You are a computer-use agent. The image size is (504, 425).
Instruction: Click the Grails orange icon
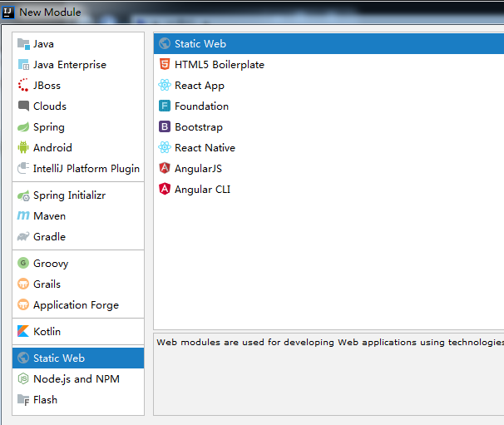pos(23,284)
